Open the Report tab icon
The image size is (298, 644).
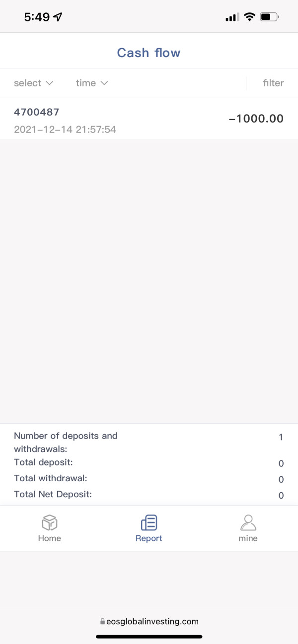point(149,522)
